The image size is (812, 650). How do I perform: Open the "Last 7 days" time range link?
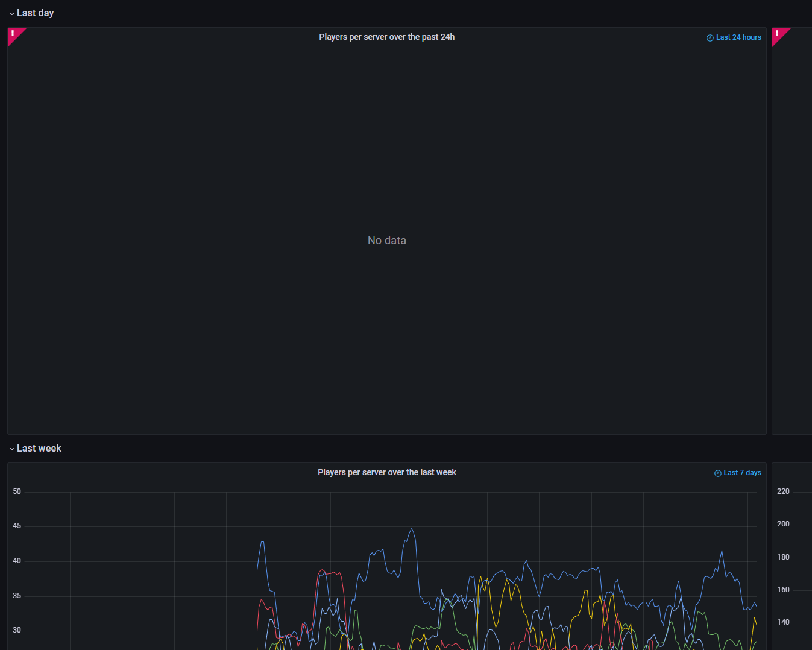[741, 472]
